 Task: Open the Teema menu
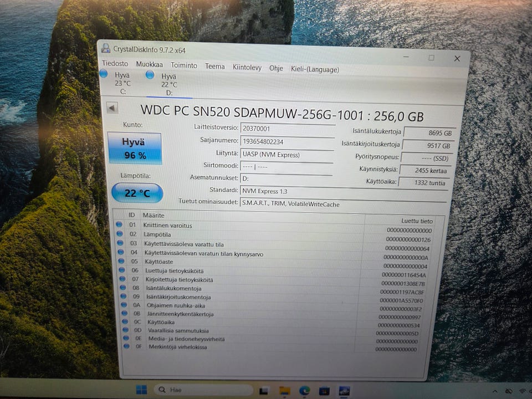click(215, 66)
